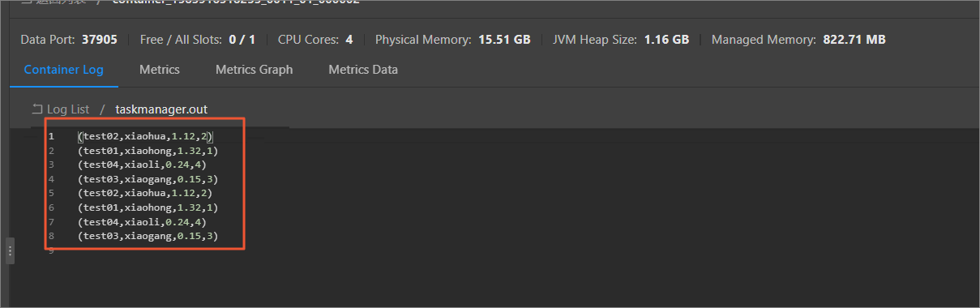Click line number 8 in the gutter
The image size is (980, 308).
51,236
